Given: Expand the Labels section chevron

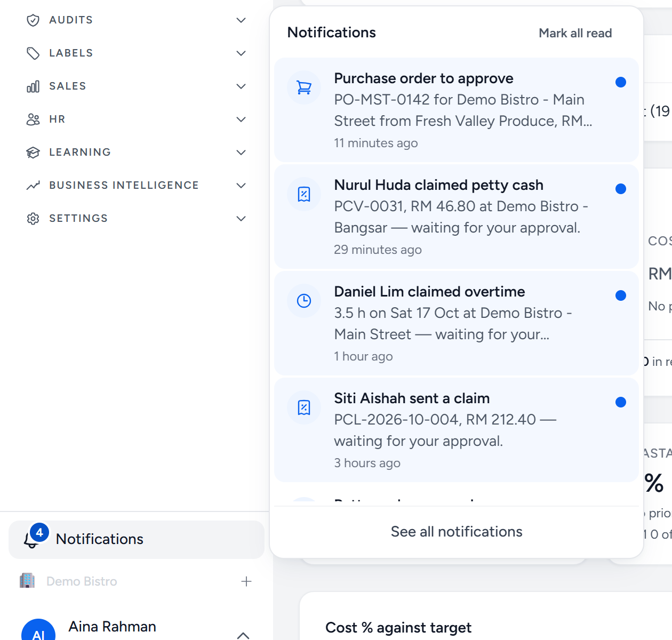Looking at the screenshot, I should pyautogui.click(x=241, y=53).
